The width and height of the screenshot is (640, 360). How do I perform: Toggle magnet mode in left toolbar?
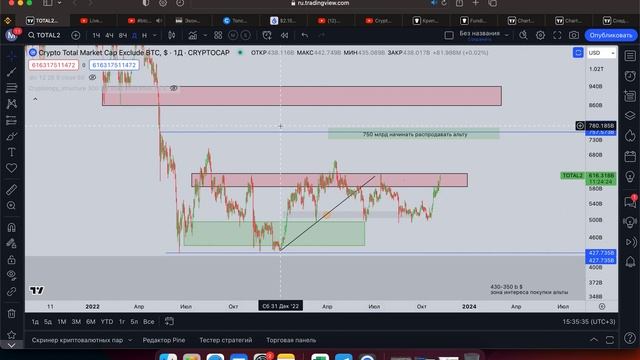(11, 227)
